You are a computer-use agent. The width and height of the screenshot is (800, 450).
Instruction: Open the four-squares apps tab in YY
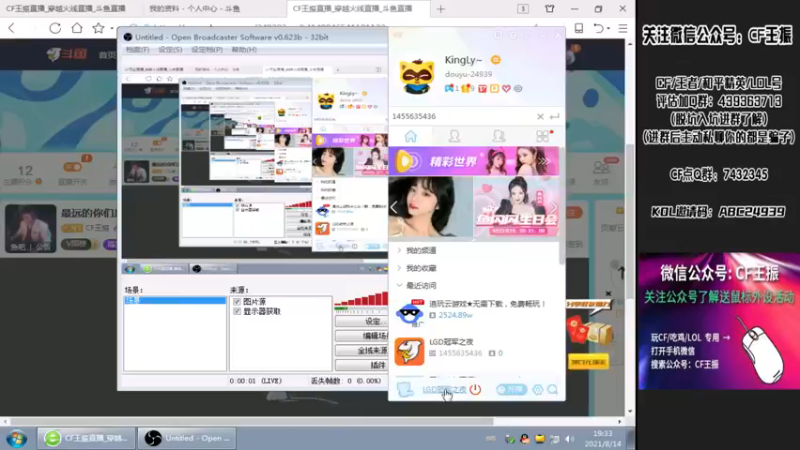coord(543,136)
